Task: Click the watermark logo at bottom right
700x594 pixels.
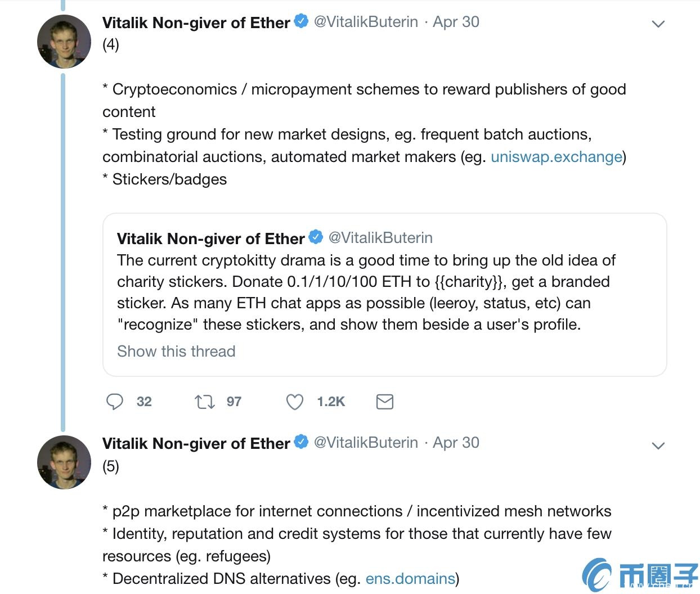Action: (640, 575)
